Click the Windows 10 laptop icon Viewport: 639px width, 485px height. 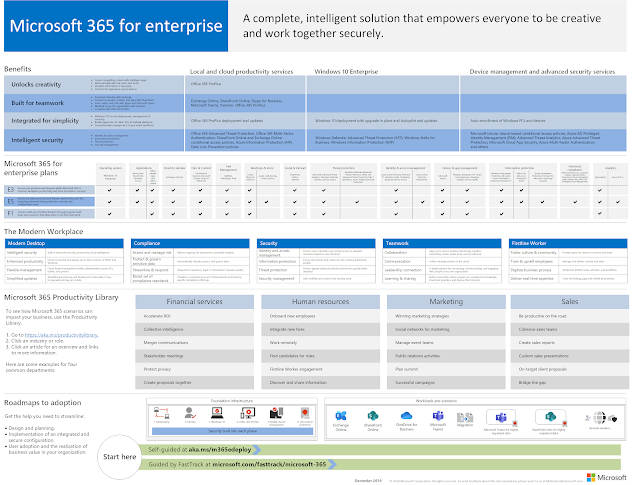217,413
